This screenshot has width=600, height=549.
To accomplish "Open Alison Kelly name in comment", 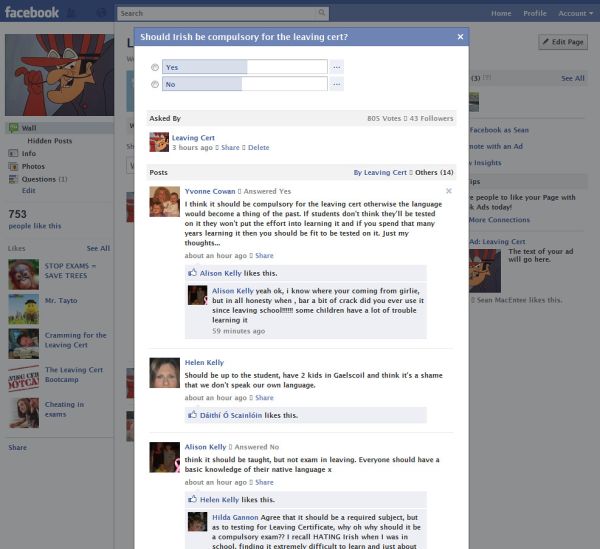I will (233, 291).
